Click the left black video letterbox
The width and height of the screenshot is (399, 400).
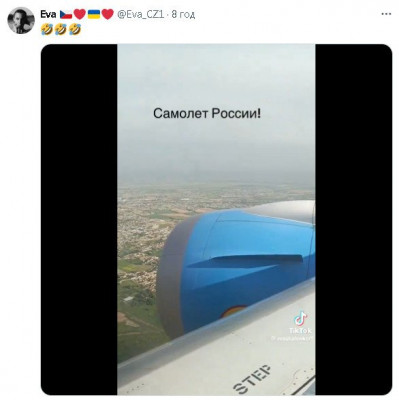pos(79,219)
